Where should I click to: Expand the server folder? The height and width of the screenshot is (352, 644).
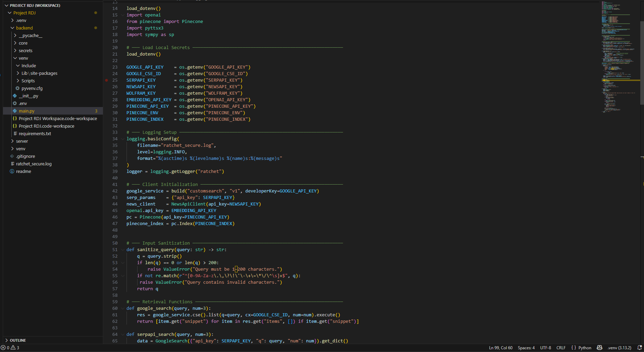(21, 141)
